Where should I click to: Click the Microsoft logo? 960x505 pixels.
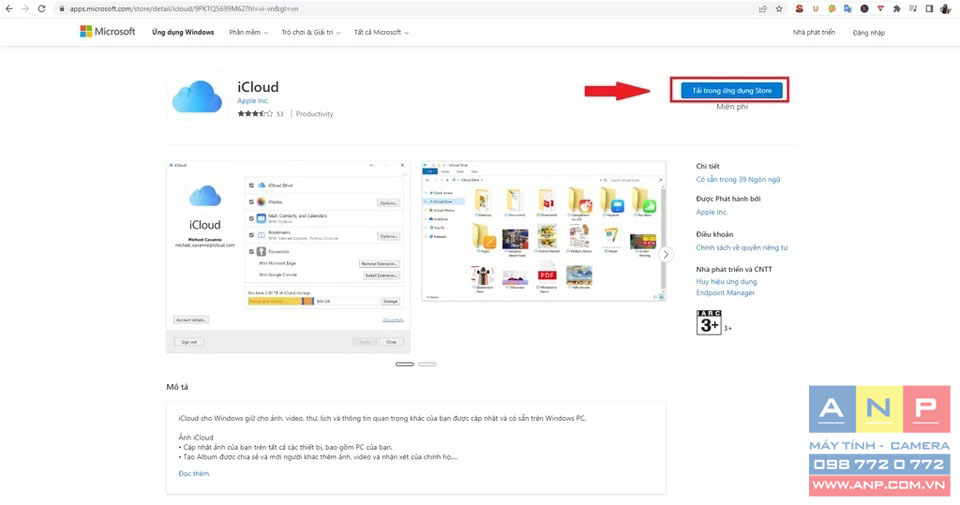(x=108, y=31)
